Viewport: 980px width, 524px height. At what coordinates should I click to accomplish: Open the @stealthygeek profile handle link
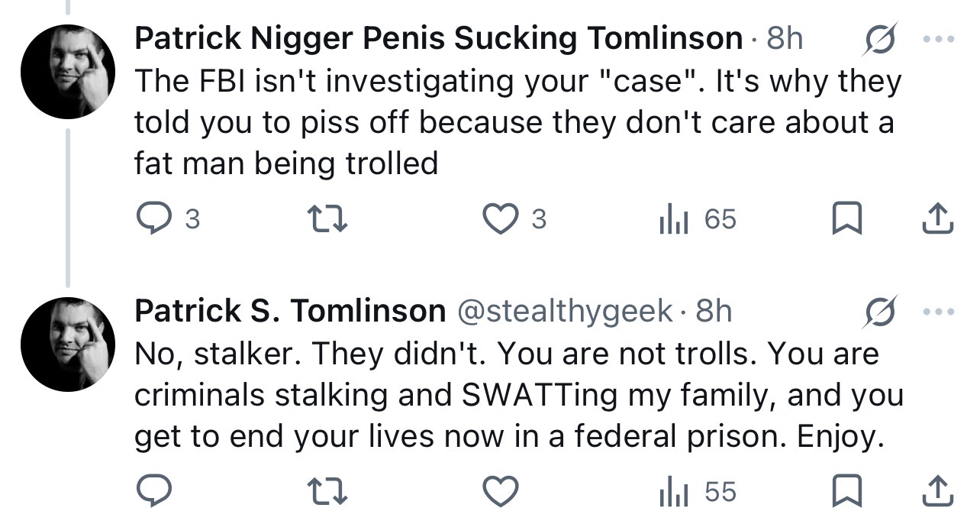[x=565, y=312]
